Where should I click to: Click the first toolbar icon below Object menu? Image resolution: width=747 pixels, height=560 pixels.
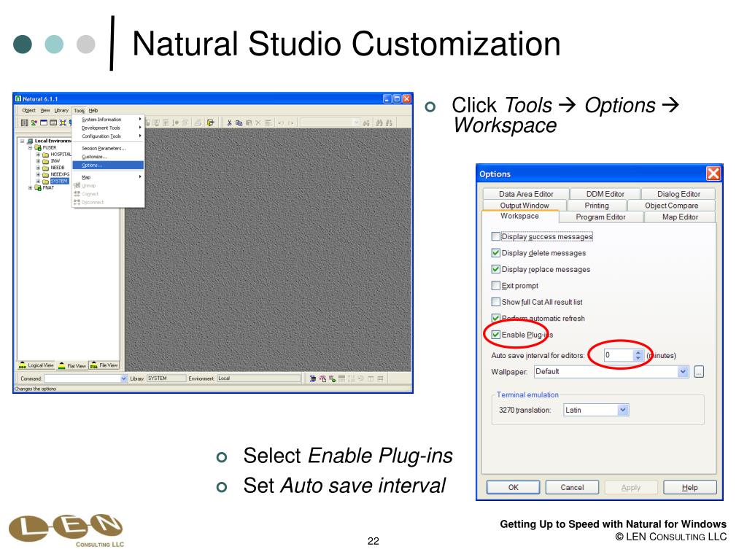[24, 122]
